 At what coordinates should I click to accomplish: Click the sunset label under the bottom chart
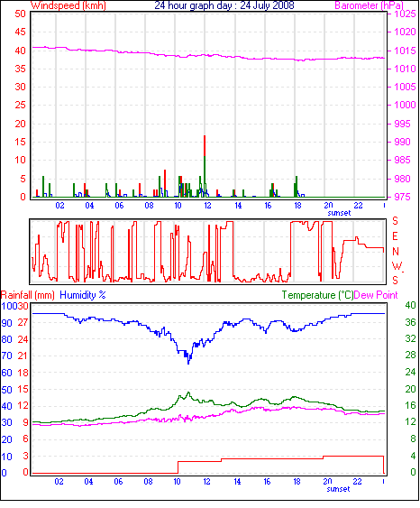tap(338, 489)
